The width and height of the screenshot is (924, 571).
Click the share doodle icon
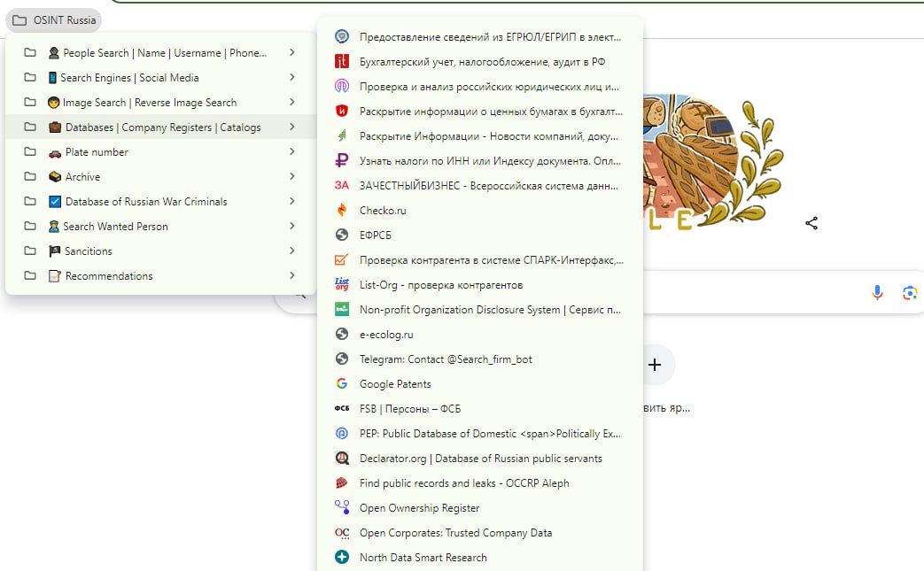pyautogui.click(x=811, y=223)
